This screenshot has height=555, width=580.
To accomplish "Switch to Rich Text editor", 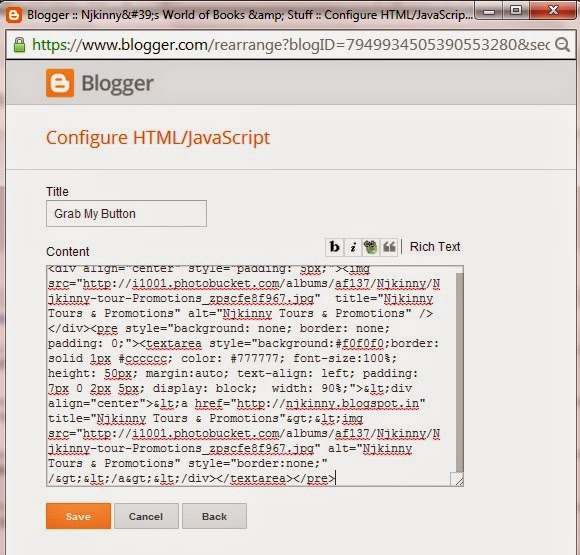I will (x=435, y=246).
